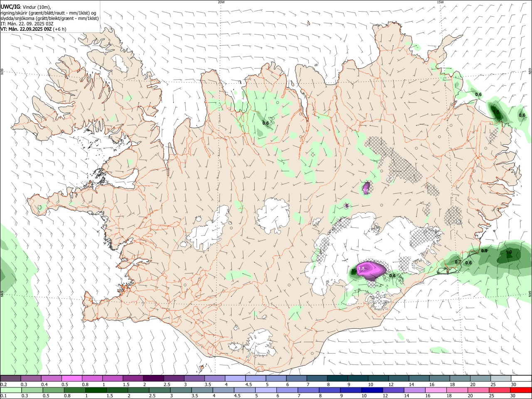Click the UWC/IG title in the header

tap(10, 7)
